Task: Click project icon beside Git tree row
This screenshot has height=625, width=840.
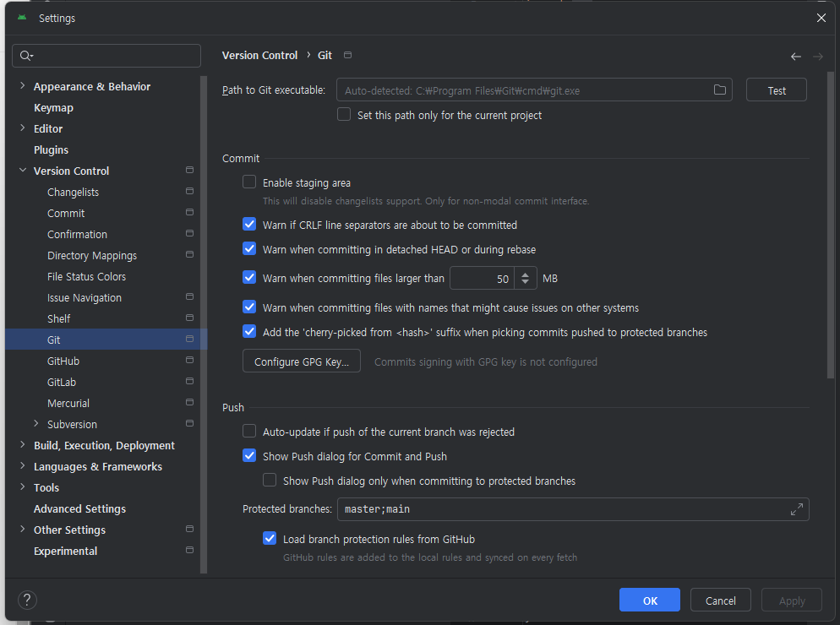Action: [x=189, y=339]
